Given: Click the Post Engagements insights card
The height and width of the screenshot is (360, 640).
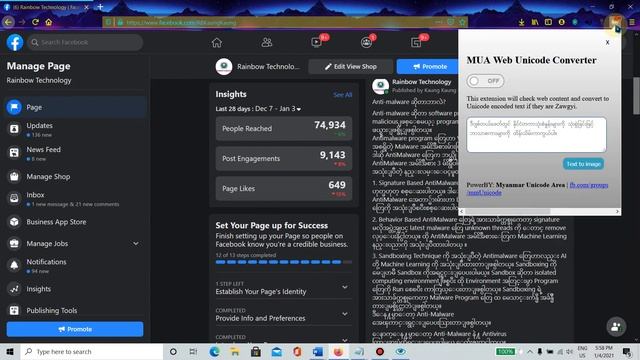Looking at the screenshot, I should tap(284, 158).
